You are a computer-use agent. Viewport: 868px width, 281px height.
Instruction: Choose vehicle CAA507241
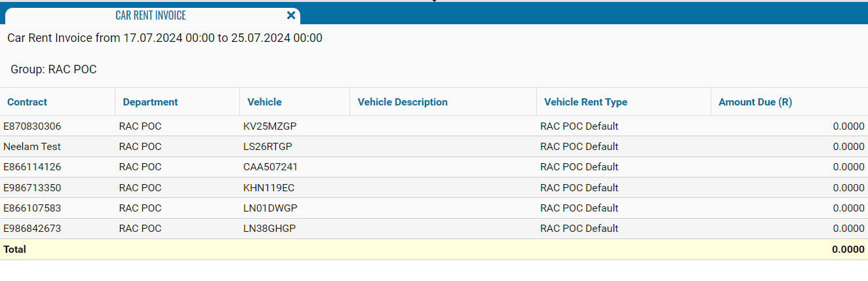coord(270,167)
